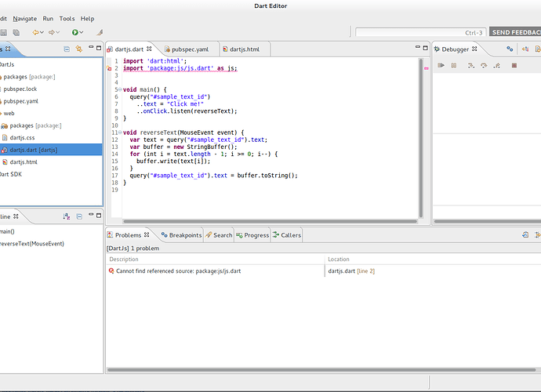Screen dimensions: 541x392
Task: Close the dartjs.dart editor tab
Action: coord(149,49)
